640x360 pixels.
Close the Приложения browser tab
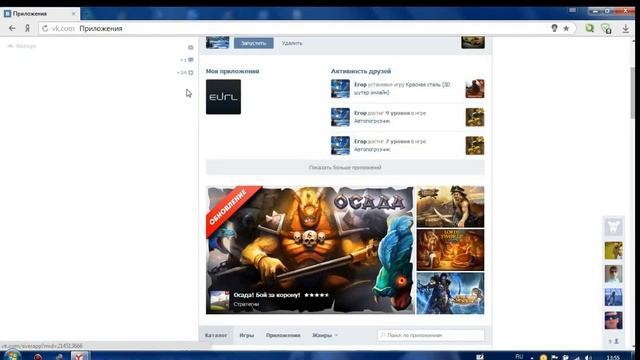73,13
